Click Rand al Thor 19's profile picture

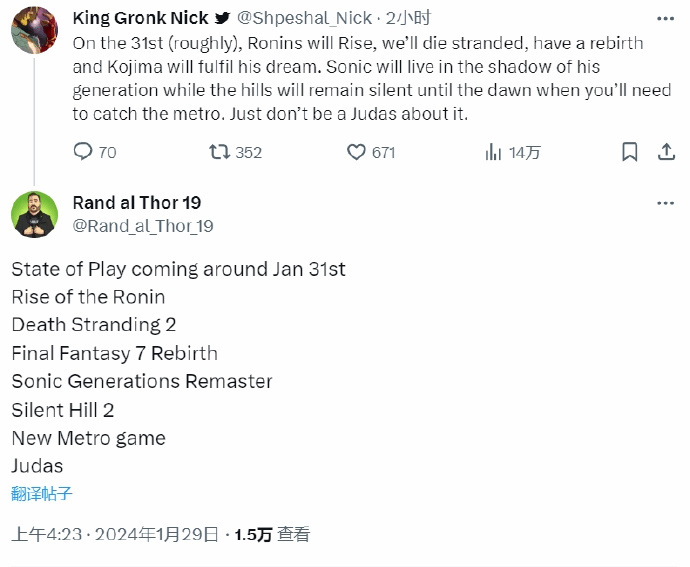(34, 214)
